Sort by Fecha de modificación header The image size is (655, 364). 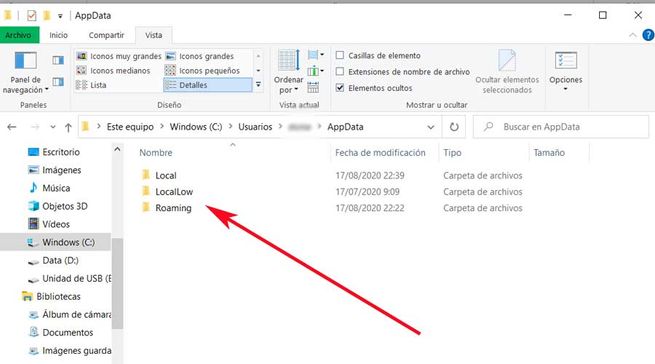(x=380, y=153)
